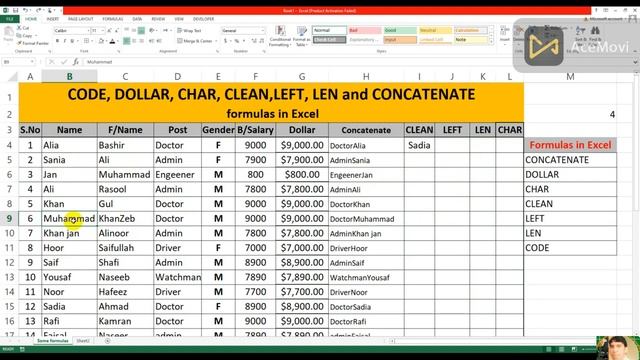
Task: Open Font dialog launcher
Action: tap(118, 51)
